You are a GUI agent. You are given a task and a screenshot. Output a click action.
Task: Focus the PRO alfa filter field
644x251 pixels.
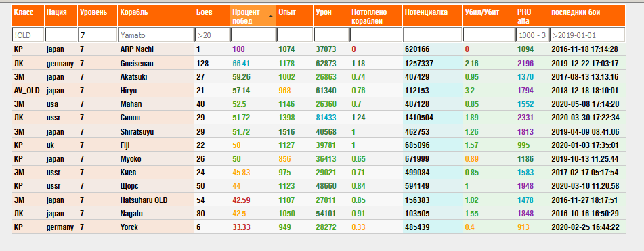point(532,35)
